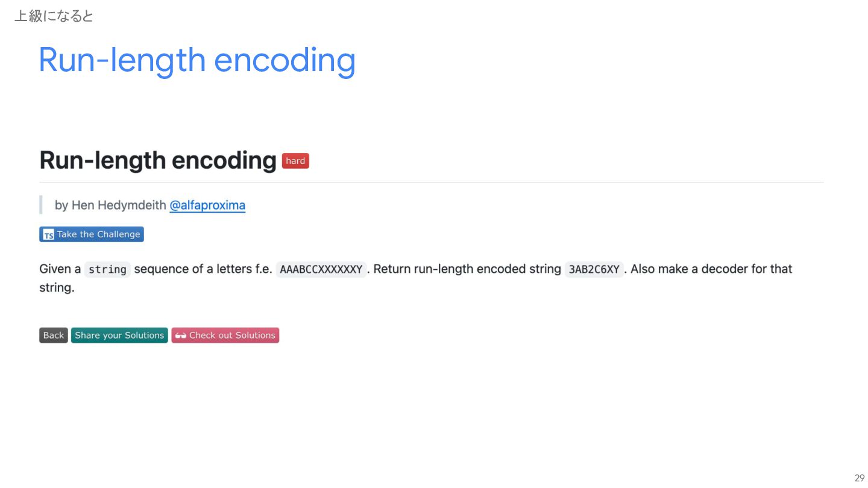Viewport: 868px width, 488px height.
Task: Click the inline code word string
Action: (x=107, y=269)
